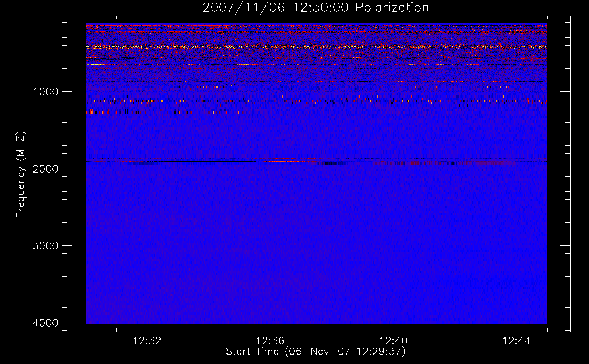Screen dimensions: 589x364
Task: Click the 'Start Time (06-Nov-07 12:29:37)' axis label
Action: pyautogui.click(x=316, y=352)
